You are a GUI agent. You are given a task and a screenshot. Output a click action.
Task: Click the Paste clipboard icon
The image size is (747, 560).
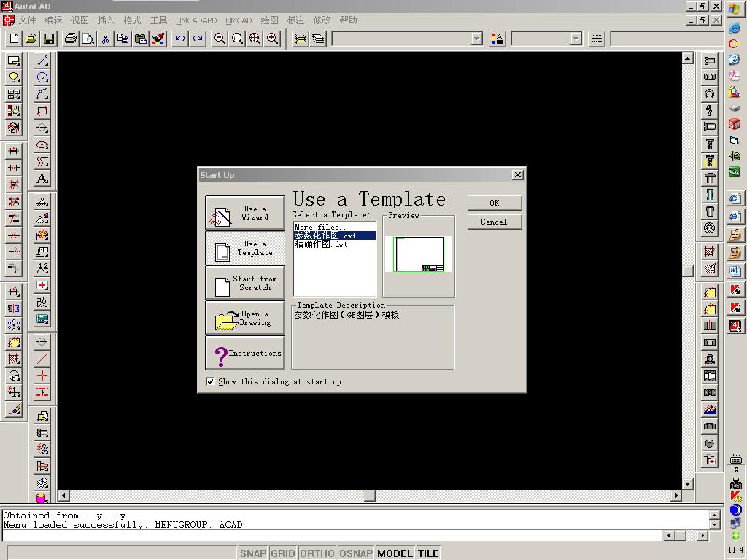[141, 39]
